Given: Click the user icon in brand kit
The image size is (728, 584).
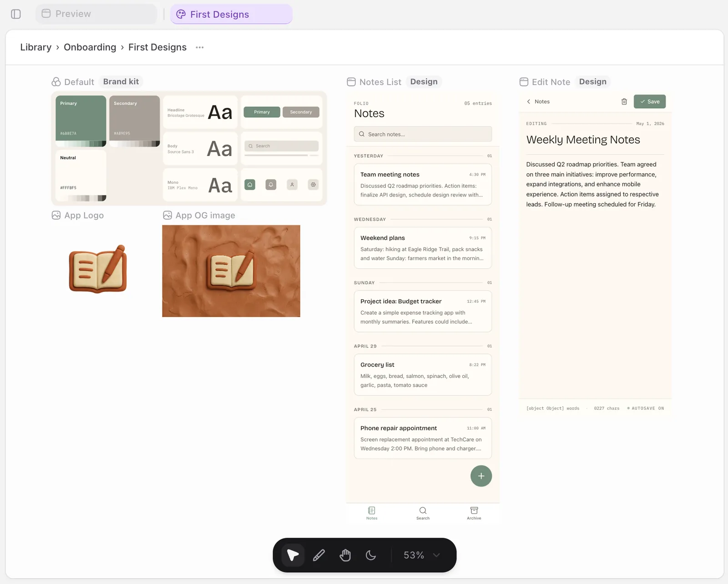Looking at the screenshot, I should [292, 185].
